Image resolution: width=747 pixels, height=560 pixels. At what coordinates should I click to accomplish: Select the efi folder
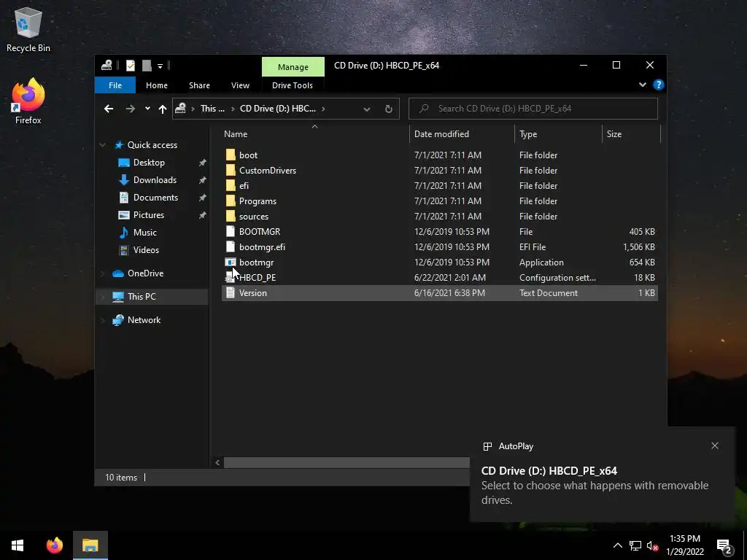pos(439,186)
